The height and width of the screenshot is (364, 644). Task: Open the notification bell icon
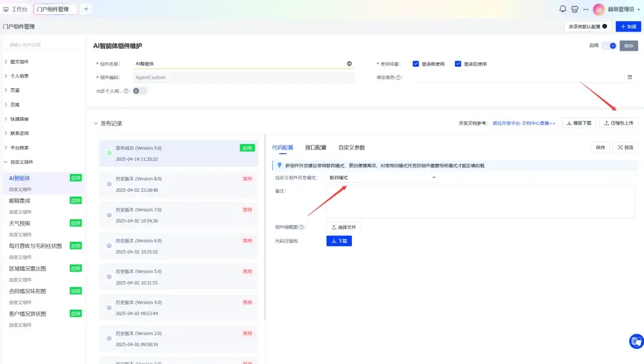pos(563,8)
